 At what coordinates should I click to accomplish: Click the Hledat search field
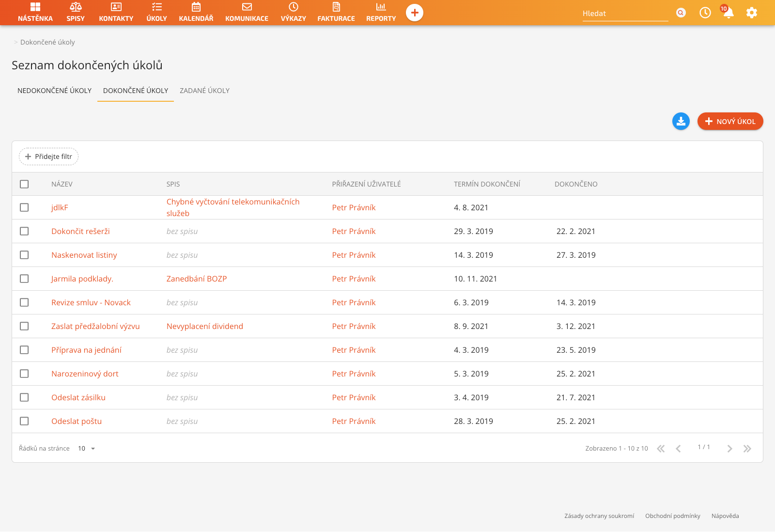[x=625, y=14]
